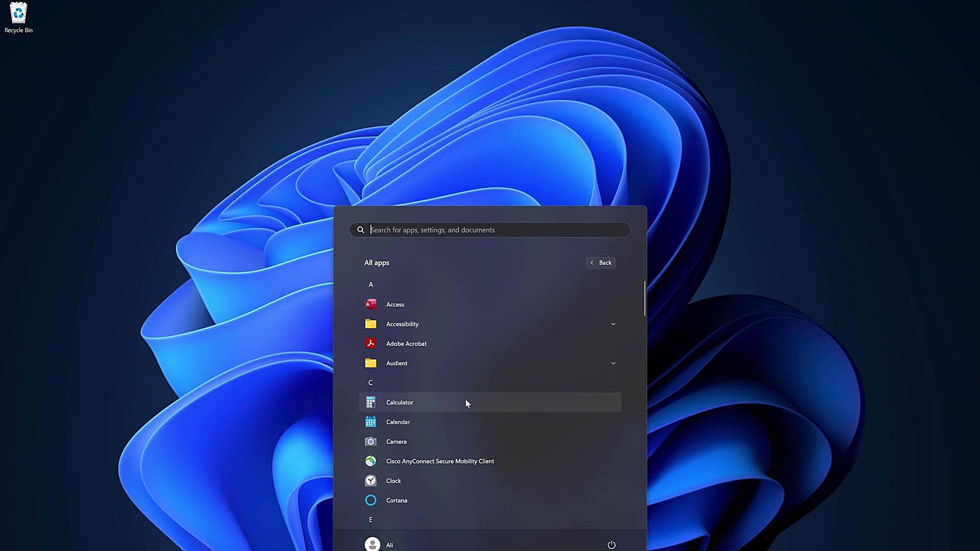Click the Calculator app icon
Screen dimensions: 980x551
(371, 403)
